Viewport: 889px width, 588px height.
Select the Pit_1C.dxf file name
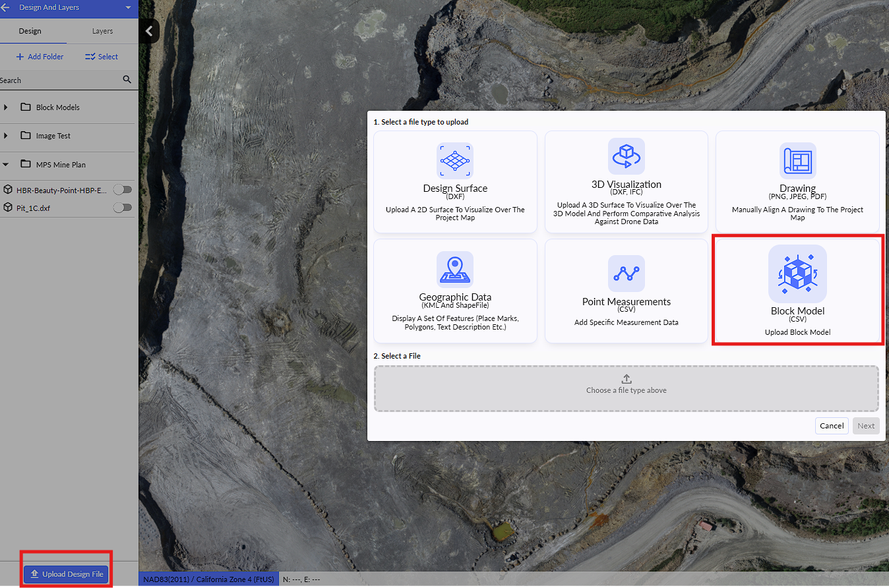[33, 208]
